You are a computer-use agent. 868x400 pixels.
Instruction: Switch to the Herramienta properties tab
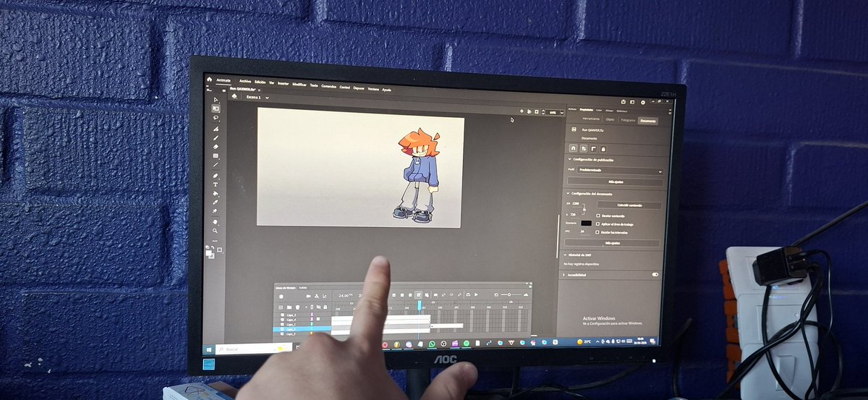pos(591,119)
